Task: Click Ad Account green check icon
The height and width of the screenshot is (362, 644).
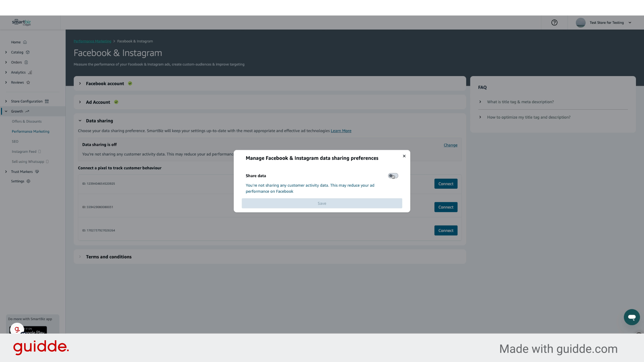Action: [x=116, y=102]
